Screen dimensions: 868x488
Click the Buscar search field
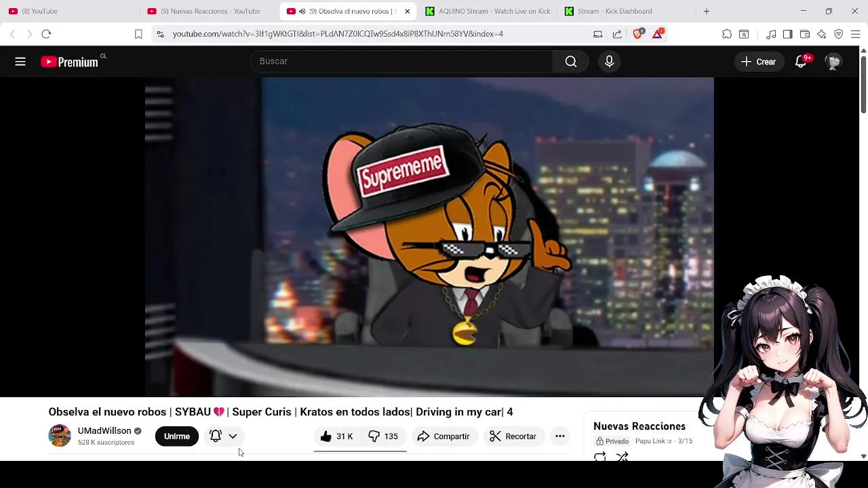click(x=402, y=61)
